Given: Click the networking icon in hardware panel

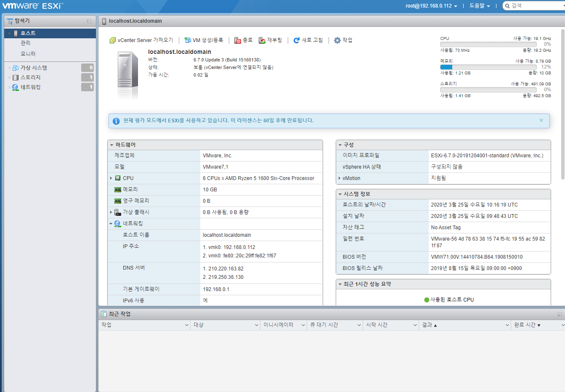Looking at the screenshot, I should 117,224.
